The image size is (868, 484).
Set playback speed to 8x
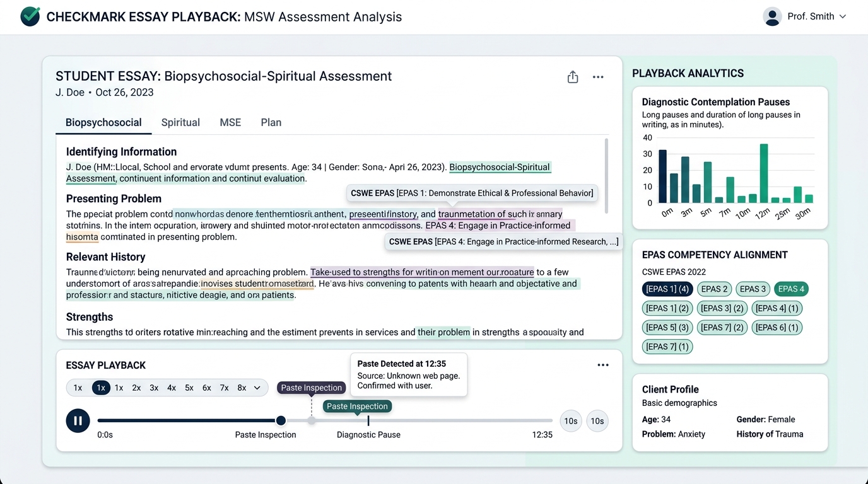point(242,388)
